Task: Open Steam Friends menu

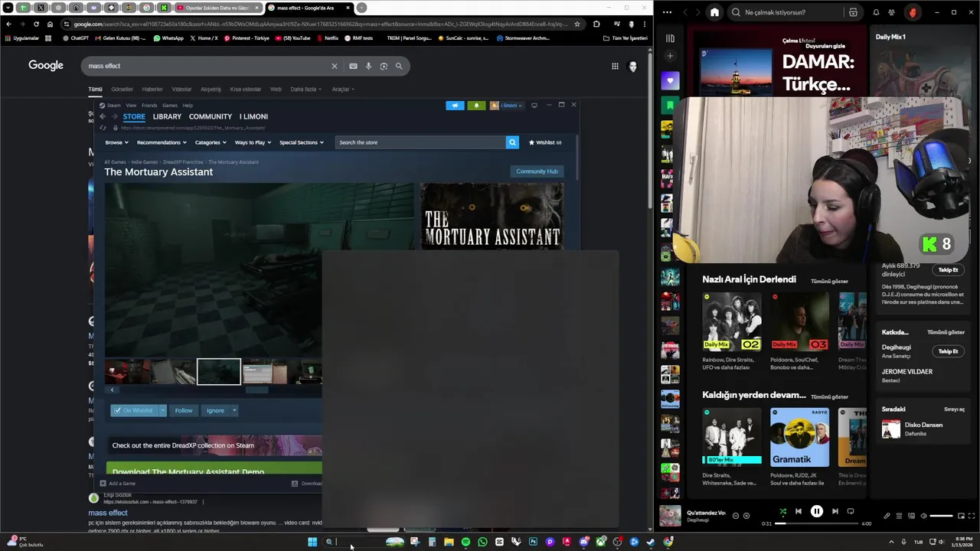Action: tap(149, 105)
